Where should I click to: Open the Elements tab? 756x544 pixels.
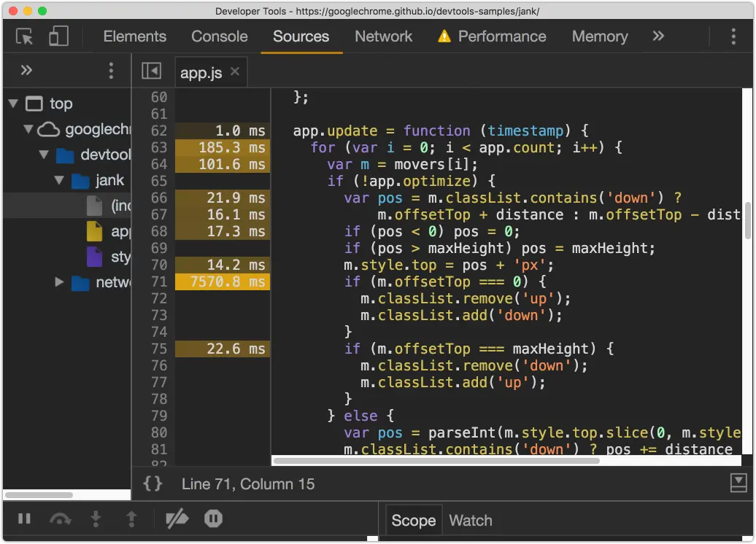point(134,36)
